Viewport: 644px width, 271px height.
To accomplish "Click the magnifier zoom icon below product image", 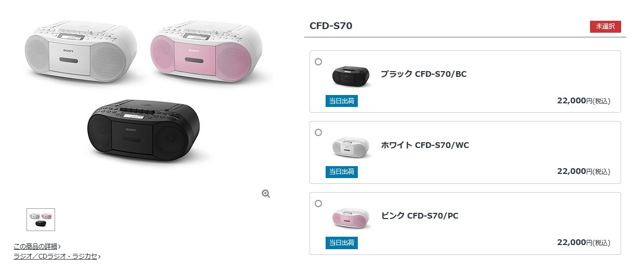I will pos(266,194).
